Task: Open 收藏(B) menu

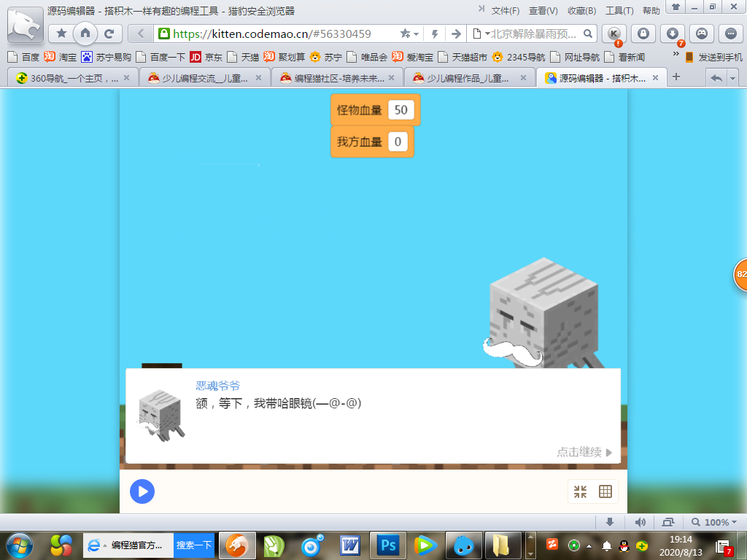Action: (x=581, y=10)
